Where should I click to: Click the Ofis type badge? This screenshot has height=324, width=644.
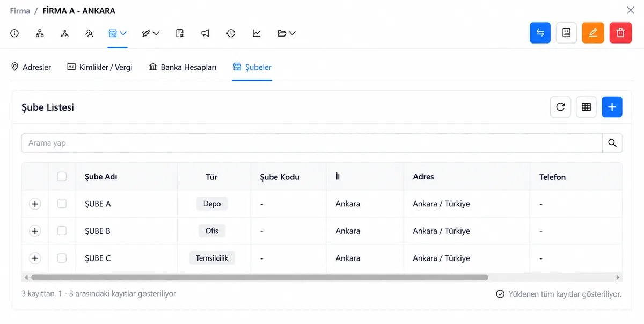(x=212, y=231)
